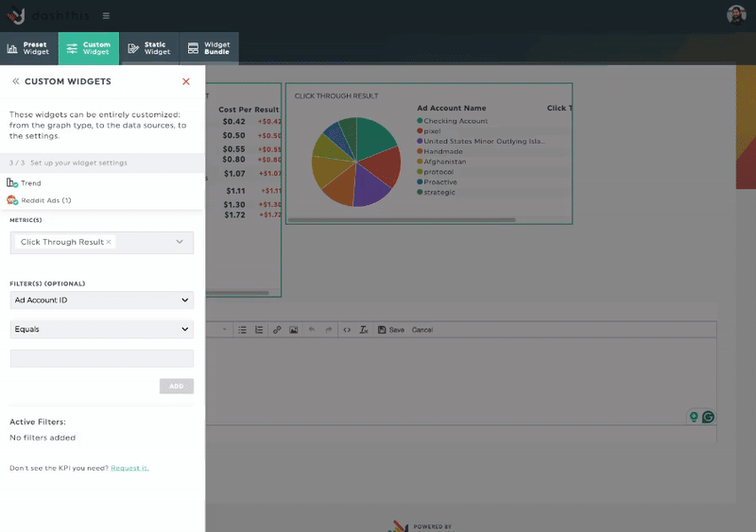Go back using the double chevron icon

(x=16, y=82)
